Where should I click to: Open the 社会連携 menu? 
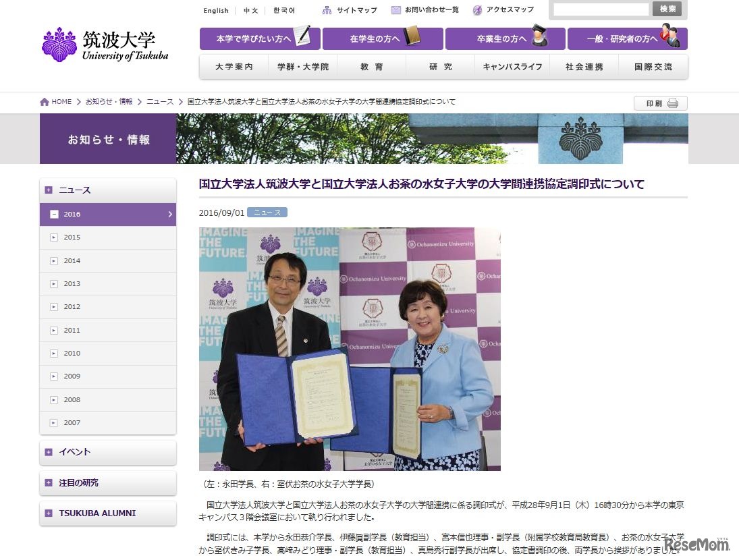[x=584, y=67]
